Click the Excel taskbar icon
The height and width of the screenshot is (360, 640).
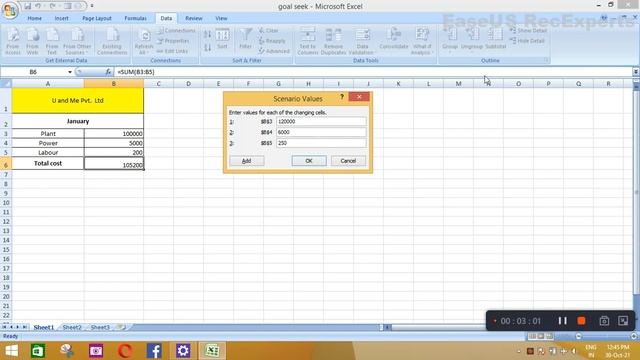coord(212,351)
